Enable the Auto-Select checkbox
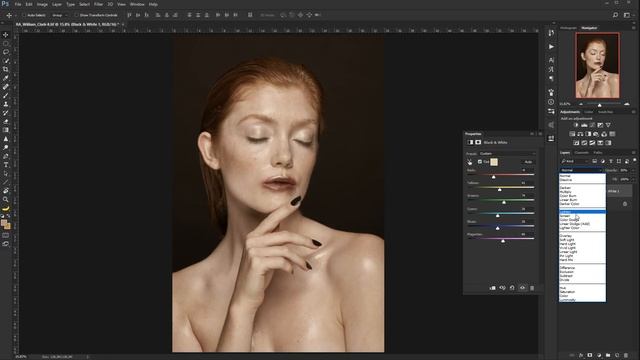The width and height of the screenshot is (640, 360). pyautogui.click(x=24, y=15)
